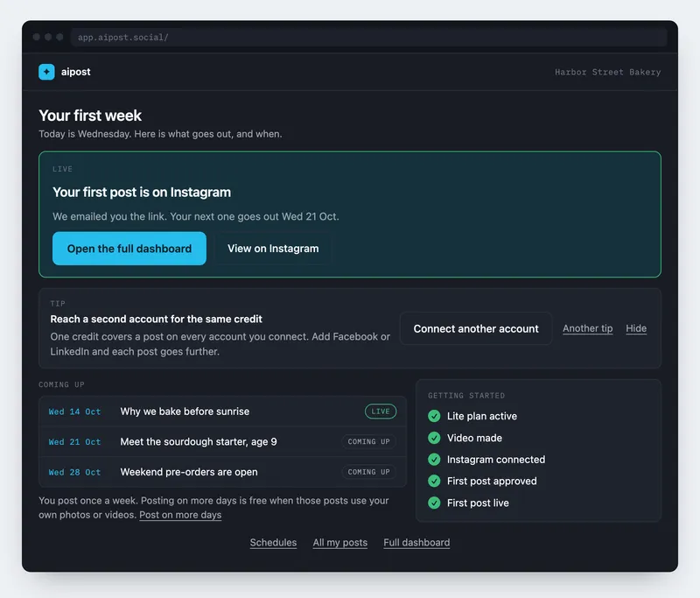Viewport: 700px width, 598px height.
Task: Click COMING UP badge for Wed 21 Oct
Action: (x=368, y=441)
